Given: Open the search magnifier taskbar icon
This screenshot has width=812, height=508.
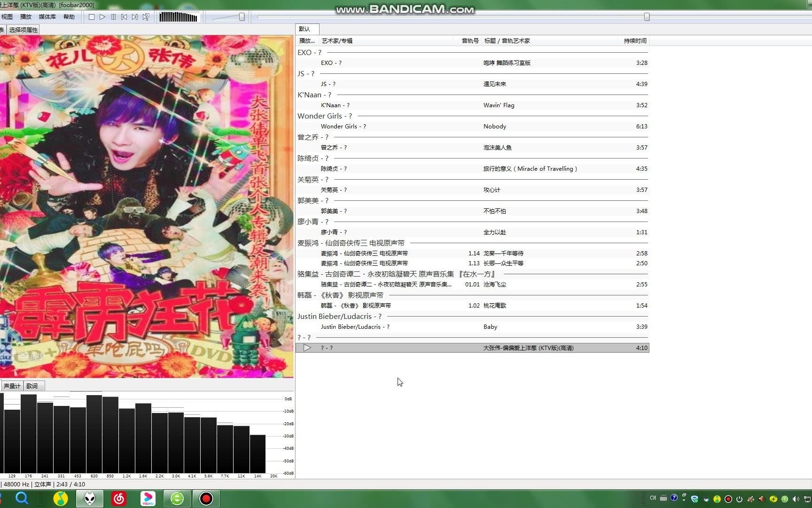Looking at the screenshot, I should 22,498.
